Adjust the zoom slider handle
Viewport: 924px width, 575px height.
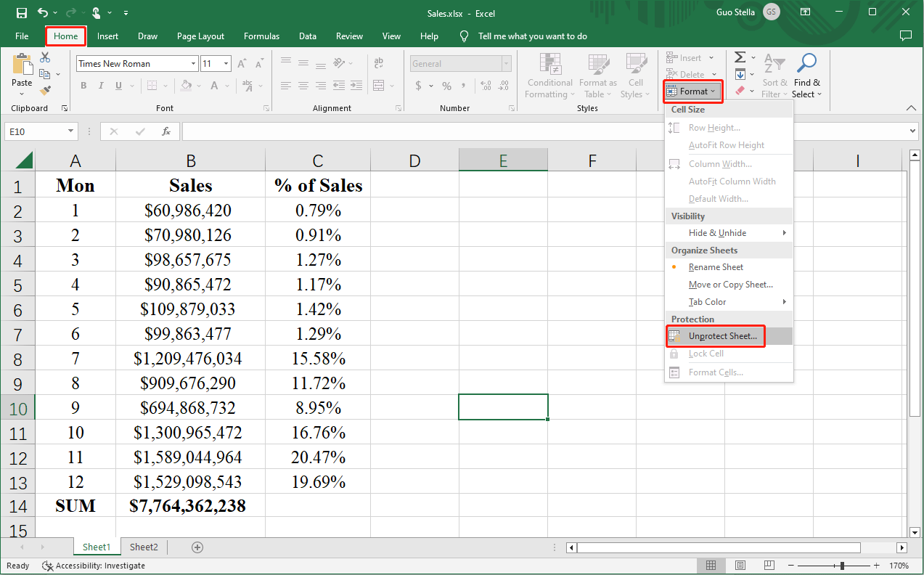click(842, 566)
